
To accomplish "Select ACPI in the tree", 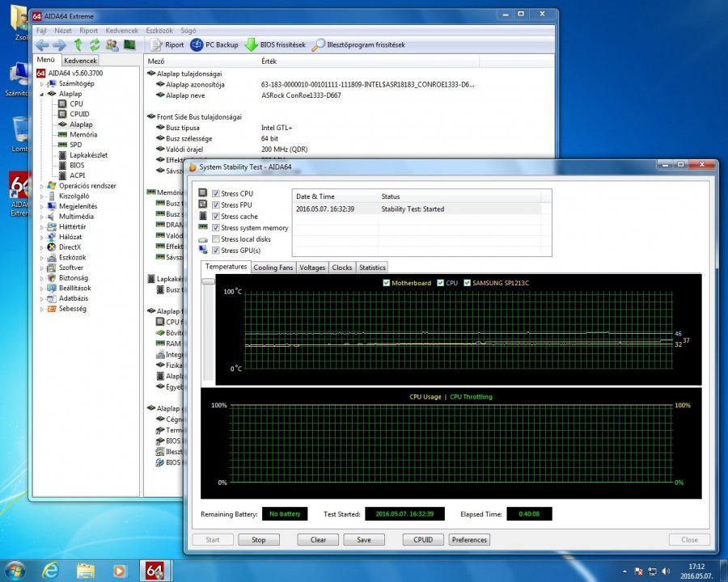I will click(x=77, y=175).
